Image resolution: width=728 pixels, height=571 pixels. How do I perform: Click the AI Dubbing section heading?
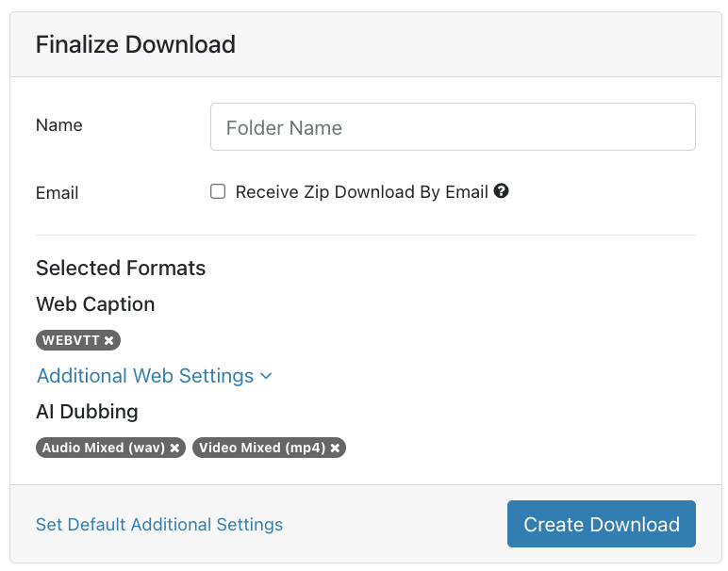87,412
